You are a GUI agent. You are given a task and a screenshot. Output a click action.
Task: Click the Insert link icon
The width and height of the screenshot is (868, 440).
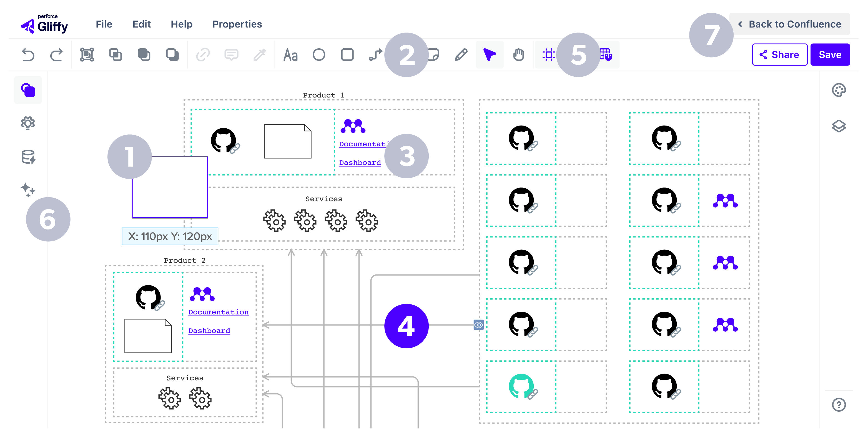point(203,55)
